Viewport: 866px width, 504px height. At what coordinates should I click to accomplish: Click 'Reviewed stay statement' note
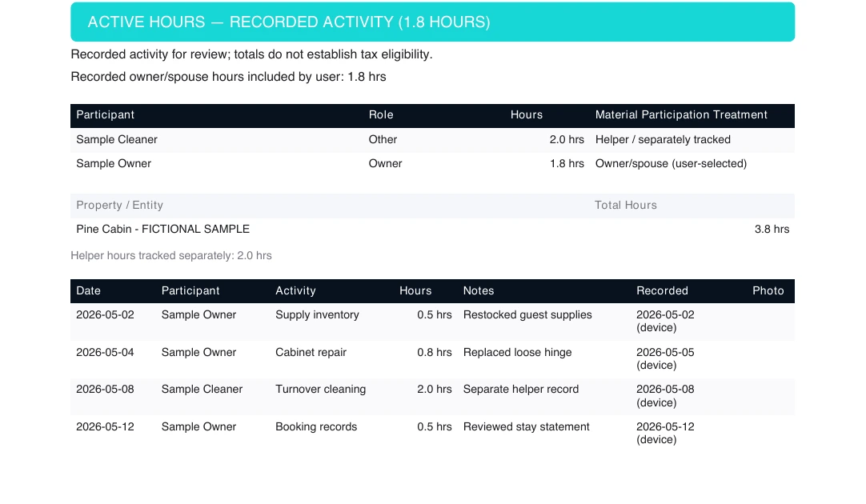[527, 426]
